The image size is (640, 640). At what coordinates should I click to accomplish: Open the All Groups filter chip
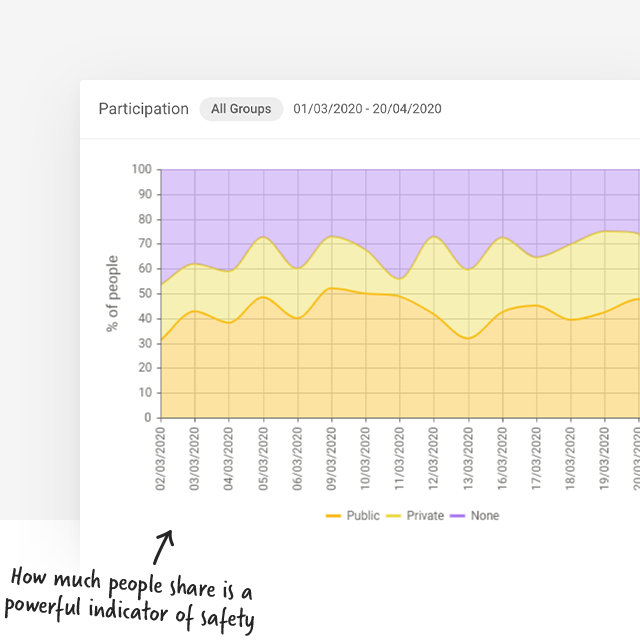[x=241, y=109]
